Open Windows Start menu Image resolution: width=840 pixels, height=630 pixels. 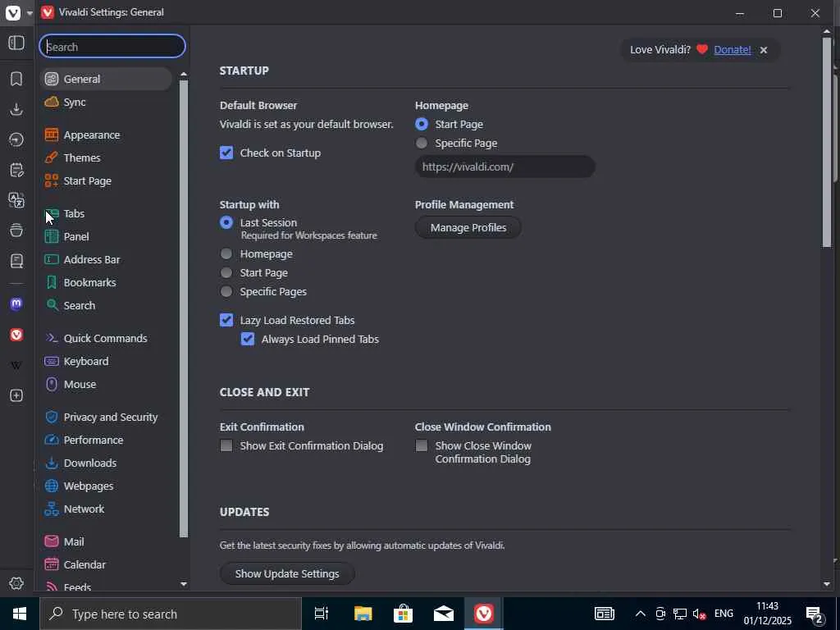coord(20,614)
